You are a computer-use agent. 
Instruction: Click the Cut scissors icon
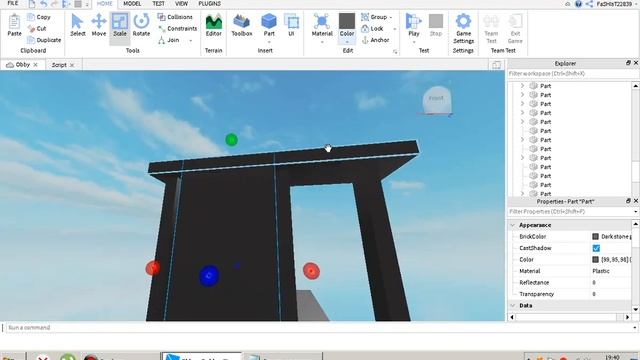[31, 29]
